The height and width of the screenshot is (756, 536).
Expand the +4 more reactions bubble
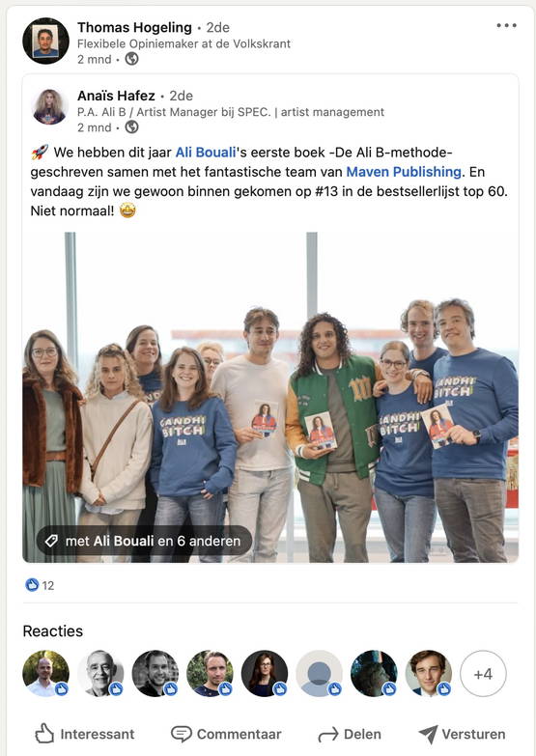[483, 674]
